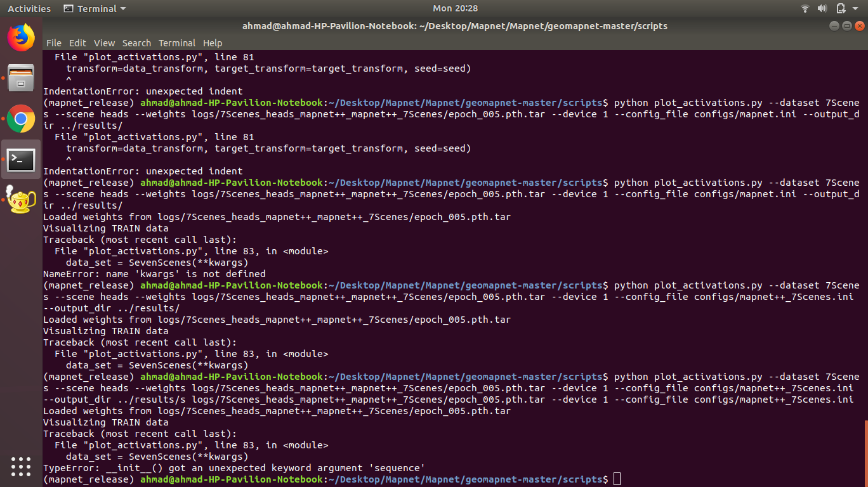Click the Show Applications grid icon

[x=21, y=467]
